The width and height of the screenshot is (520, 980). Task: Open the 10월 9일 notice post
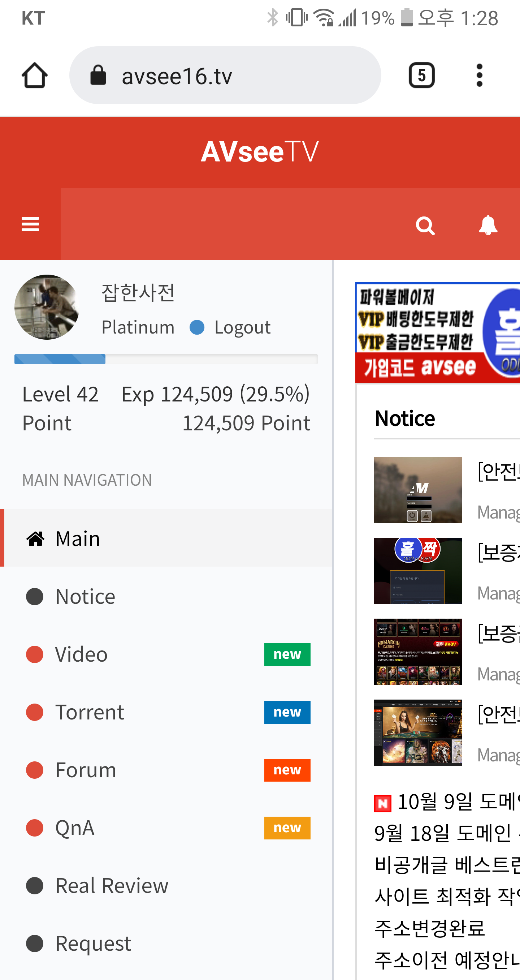[x=458, y=801]
